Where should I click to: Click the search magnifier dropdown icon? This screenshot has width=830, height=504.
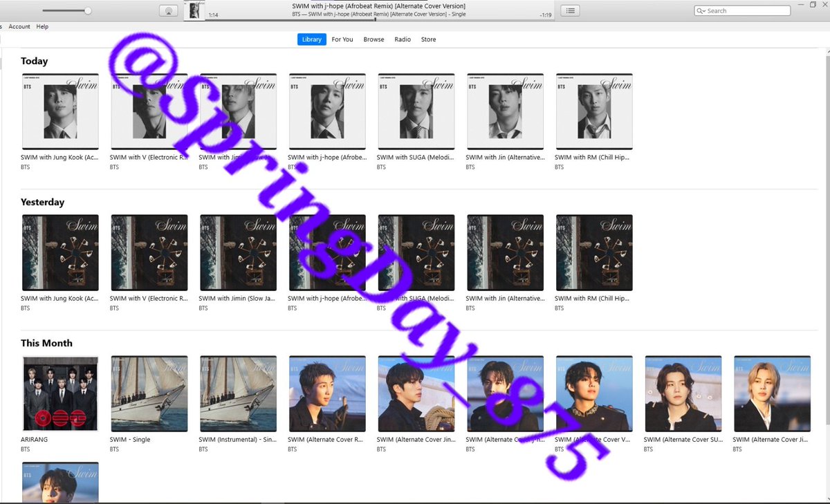[x=701, y=11]
